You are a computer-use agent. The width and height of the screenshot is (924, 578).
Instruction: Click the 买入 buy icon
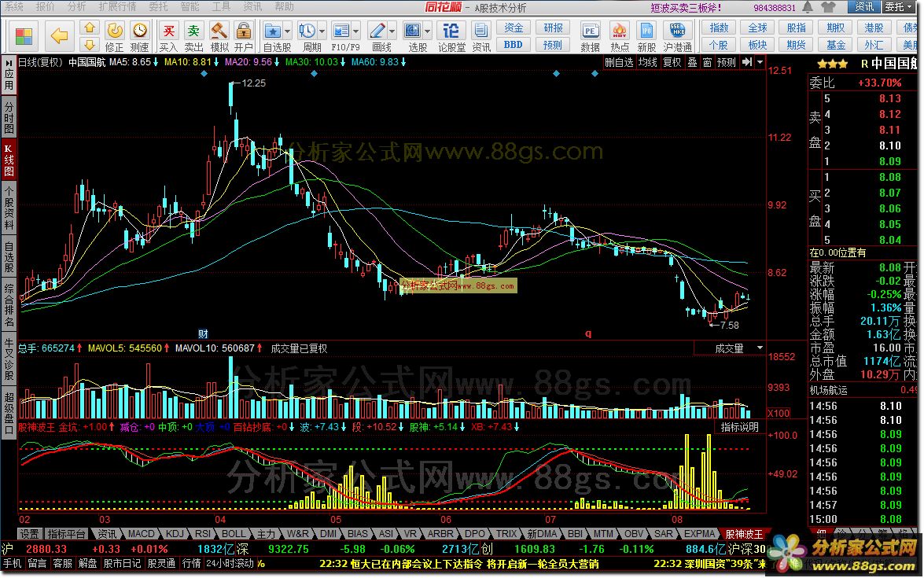point(168,36)
